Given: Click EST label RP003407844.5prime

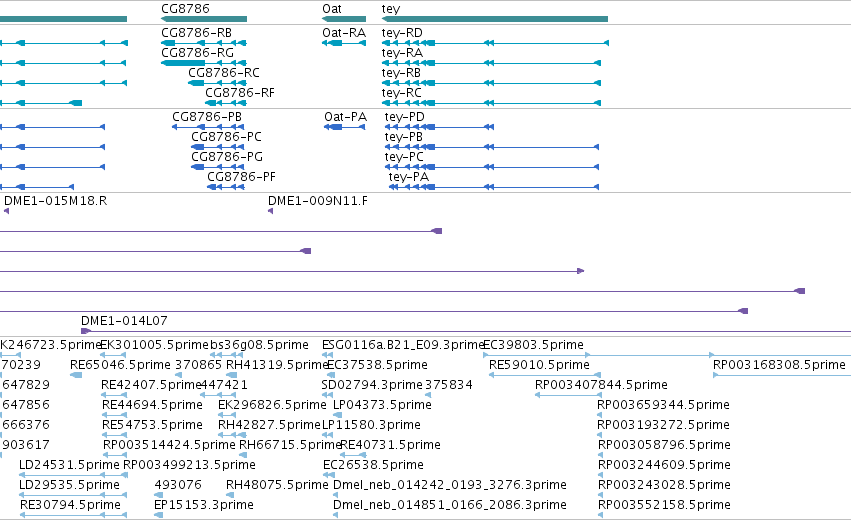Looking at the screenshot, I should pos(601,385).
